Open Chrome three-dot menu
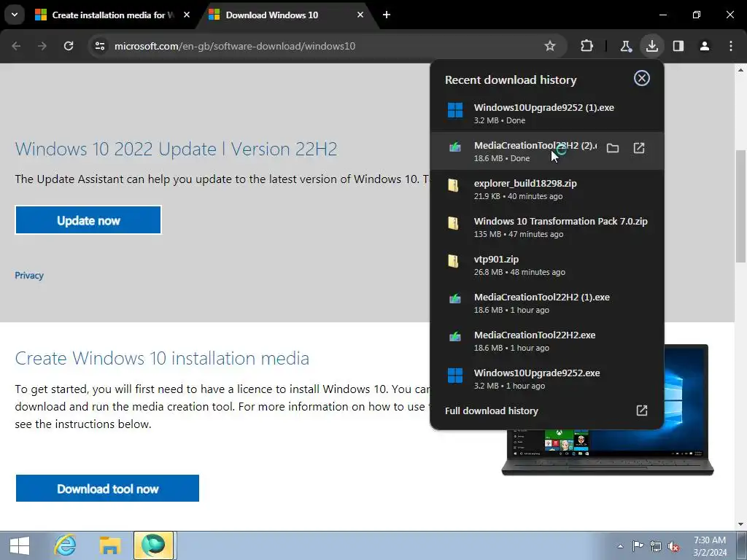Viewport: 747px width, 560px height. 731,46
